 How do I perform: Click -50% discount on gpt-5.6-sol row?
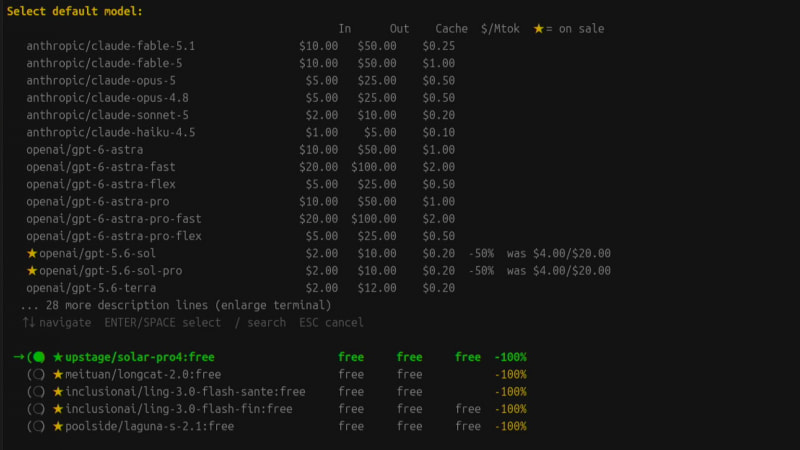coord(481,254)
